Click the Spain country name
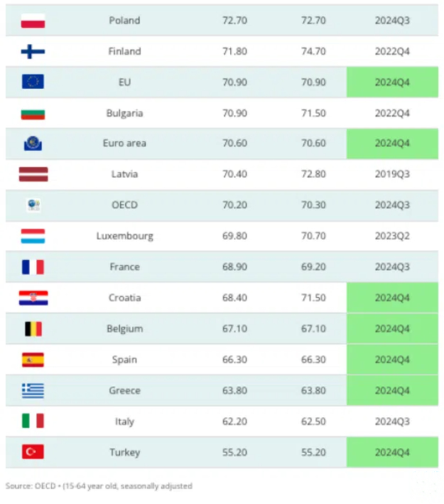Screen dimensions: 444x504 [x=124, y=360]
